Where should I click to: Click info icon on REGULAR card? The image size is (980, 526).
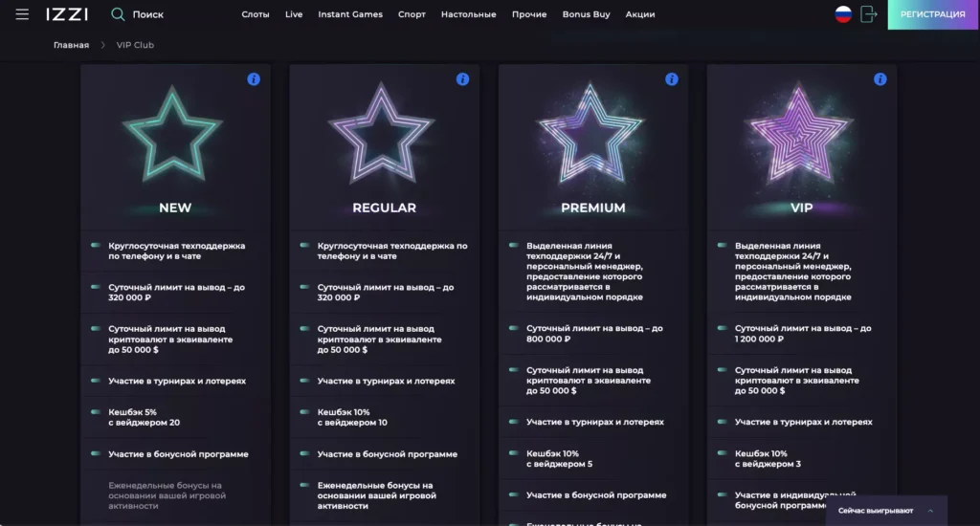pyautogui.click(x=462, y=79)
